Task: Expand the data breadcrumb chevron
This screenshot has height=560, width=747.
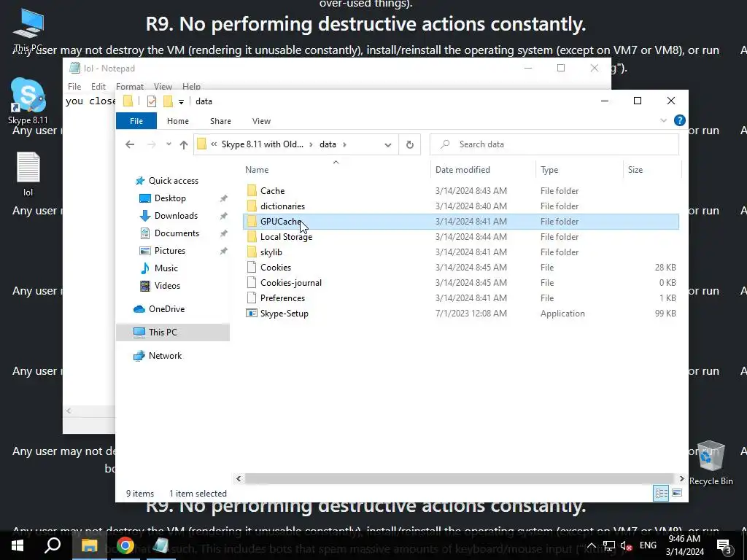Action: point(344,144)
